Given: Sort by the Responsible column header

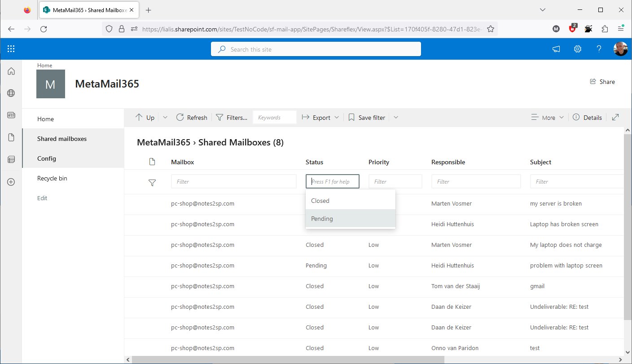Looking at the screenshot, I should (x=448, y=162).
